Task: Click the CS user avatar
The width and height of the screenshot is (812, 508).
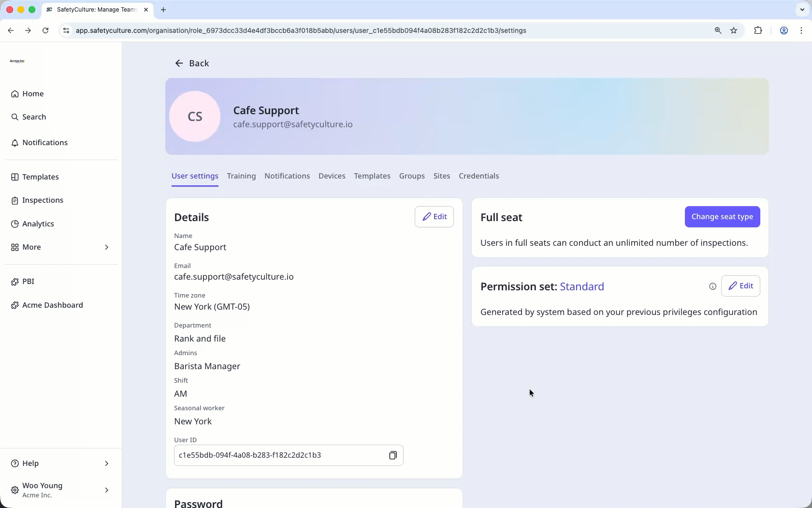Action: (x=195, y=117)
